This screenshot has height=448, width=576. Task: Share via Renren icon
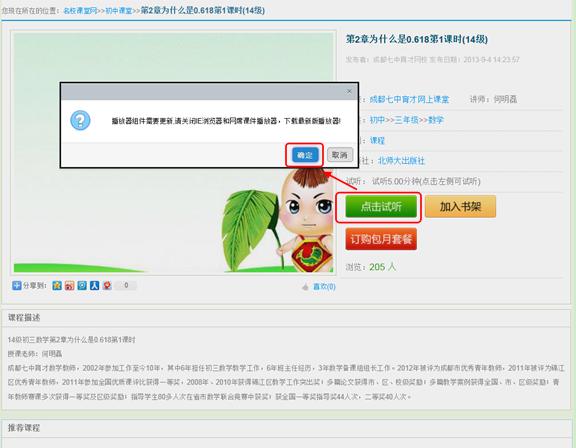pyautogui.click(x=94, y=285)
